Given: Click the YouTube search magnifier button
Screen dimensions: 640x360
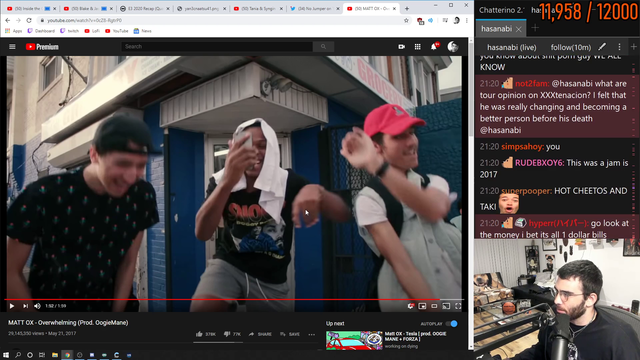Looking at the screenshot, I should [x=323, y=47].
